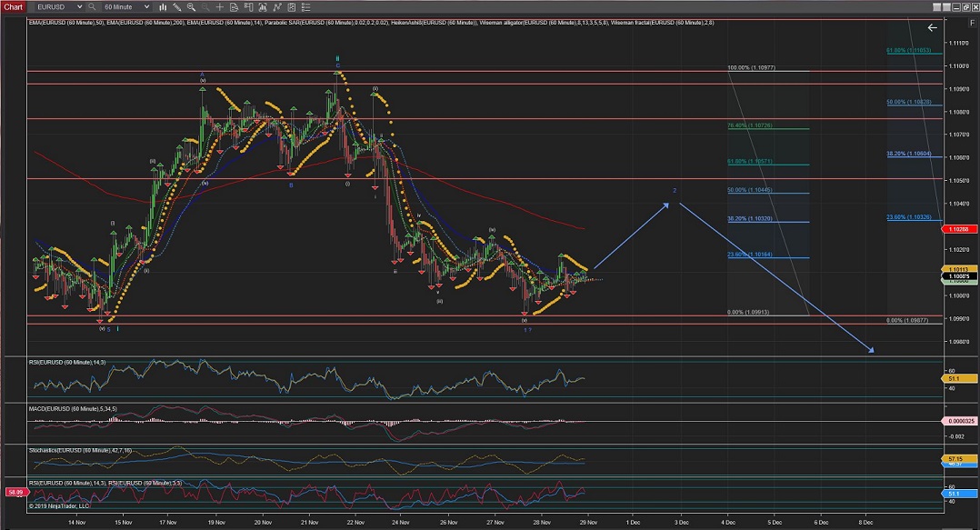Click the MACD 0.0000325 value marker
Screen dimensions: 980x530
959,421
